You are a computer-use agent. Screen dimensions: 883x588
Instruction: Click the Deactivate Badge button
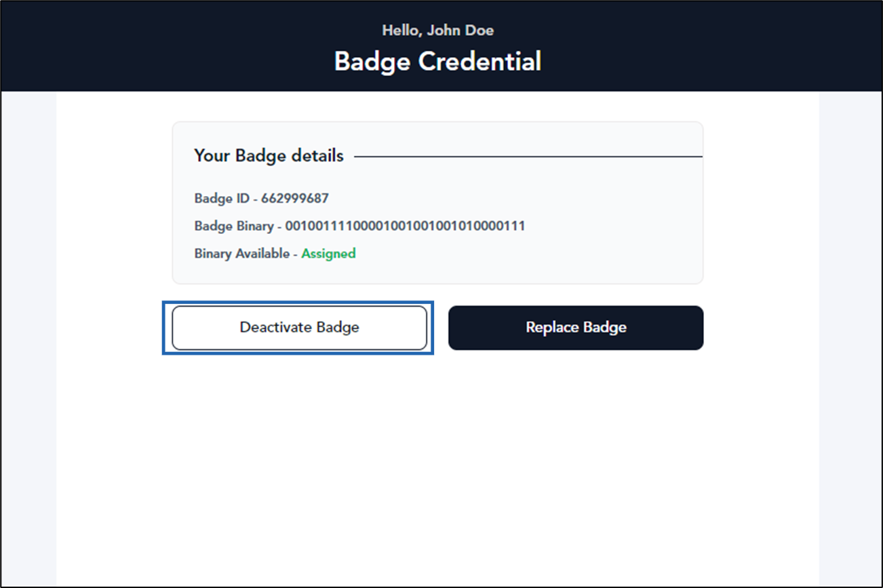[299, 328]
